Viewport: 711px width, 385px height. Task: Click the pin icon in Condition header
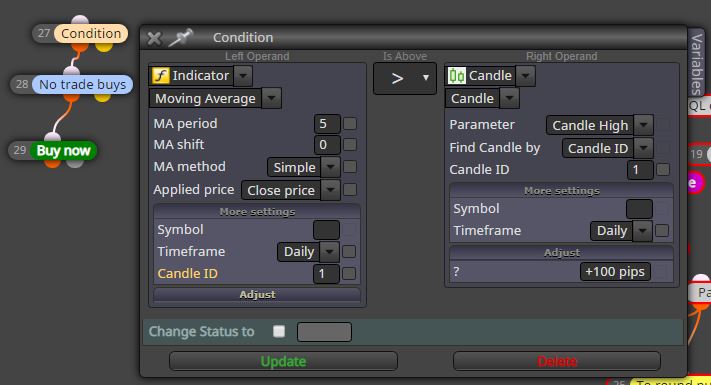pos(180,38)
